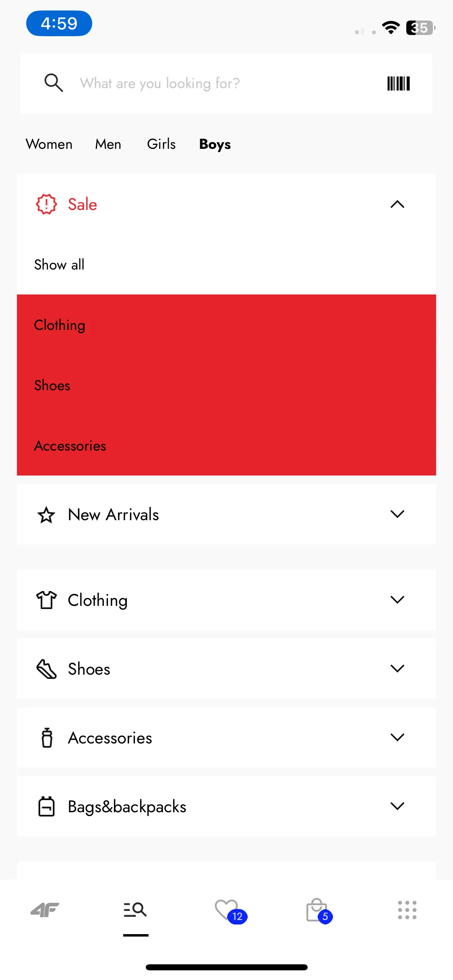Select the Men tab

(108, 144)
